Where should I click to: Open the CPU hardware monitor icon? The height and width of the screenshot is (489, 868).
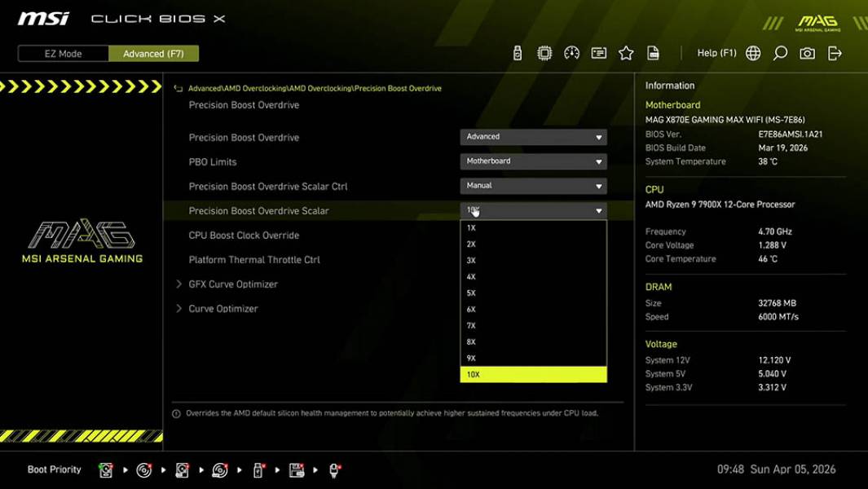[544, 52]
